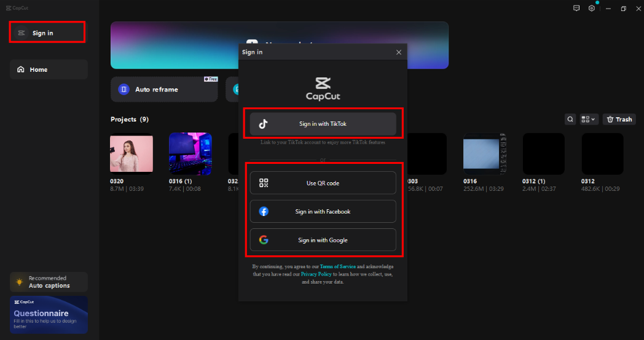This screenshot has height=340, width=644.
Task: Choose Sign in with Facebook
Action: [x=323, y=212]
